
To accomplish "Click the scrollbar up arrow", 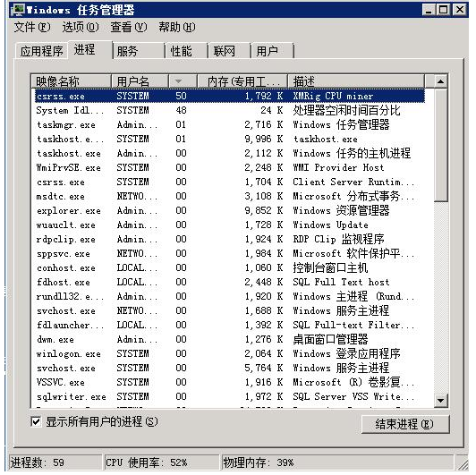I will click(440, 81).
